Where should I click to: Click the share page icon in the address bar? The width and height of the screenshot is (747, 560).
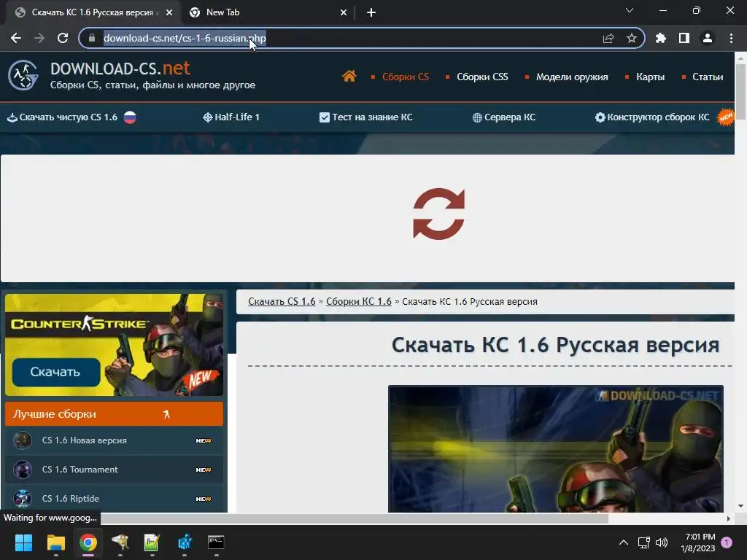(x=608, y=38)
